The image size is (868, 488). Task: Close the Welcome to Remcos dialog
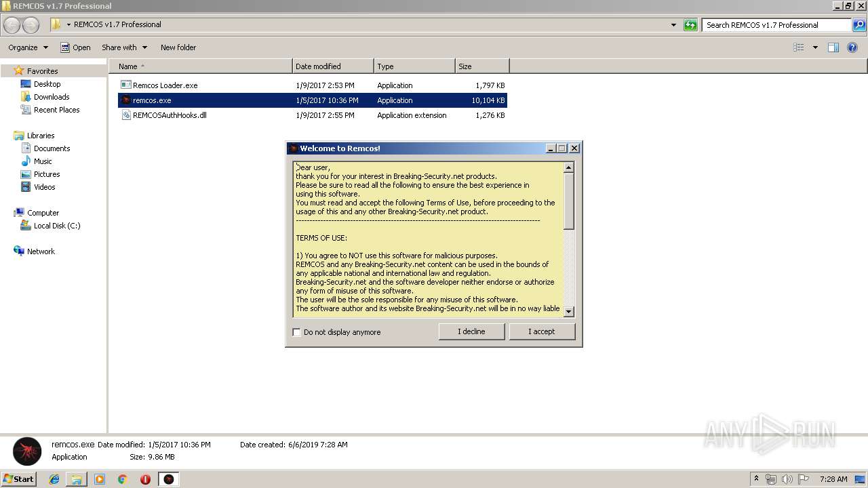tap(574, 148)
